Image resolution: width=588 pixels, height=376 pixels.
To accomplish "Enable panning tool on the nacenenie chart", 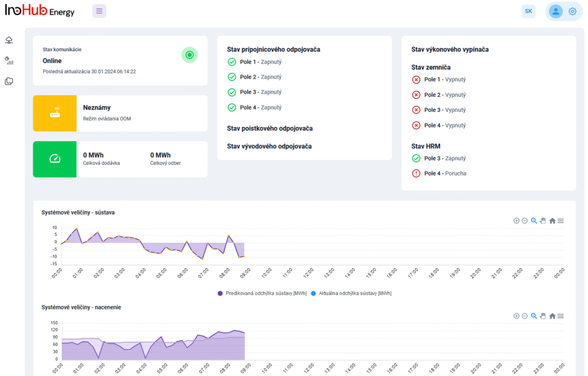I will 543,316.
